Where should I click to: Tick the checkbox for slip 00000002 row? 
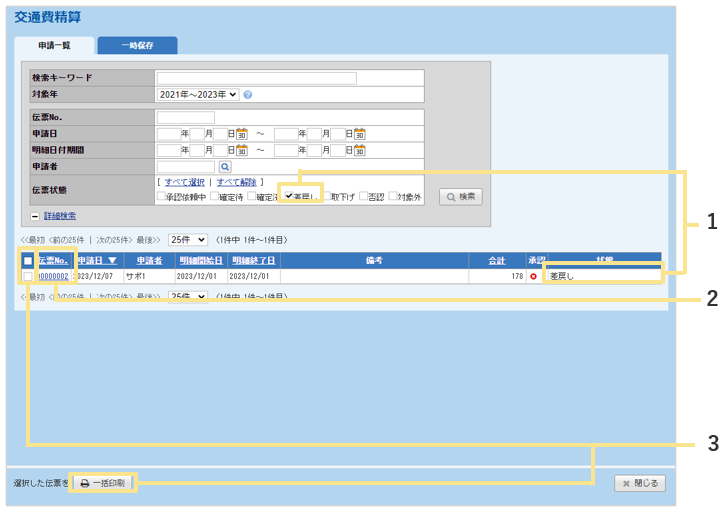coord(28,276)
